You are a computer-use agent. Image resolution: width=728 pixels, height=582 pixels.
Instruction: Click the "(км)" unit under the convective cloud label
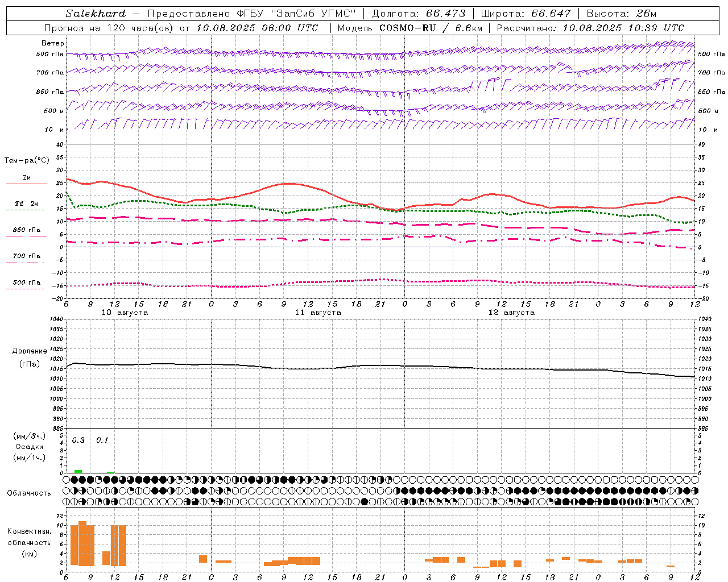click(x=29, y=554)
